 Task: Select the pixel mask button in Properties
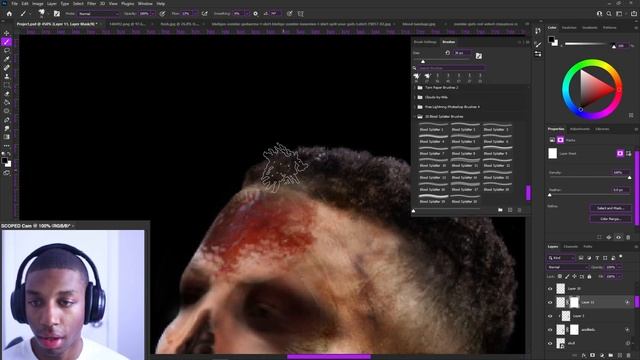[x=620, y=153]
